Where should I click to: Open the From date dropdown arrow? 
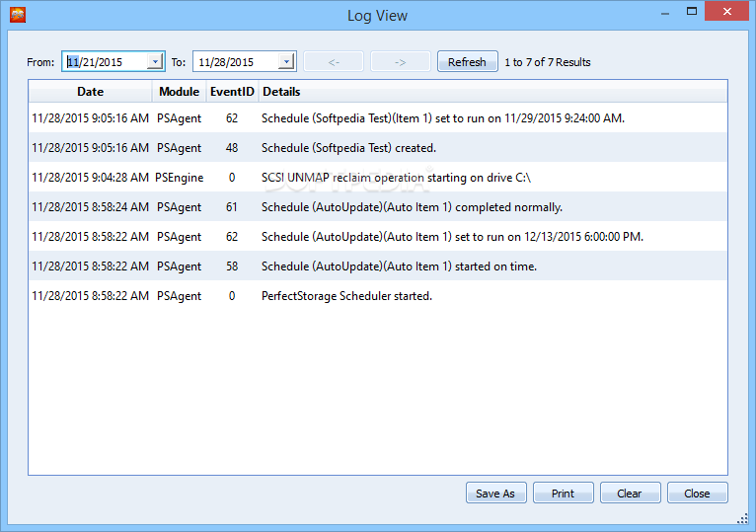pos(155,62)
